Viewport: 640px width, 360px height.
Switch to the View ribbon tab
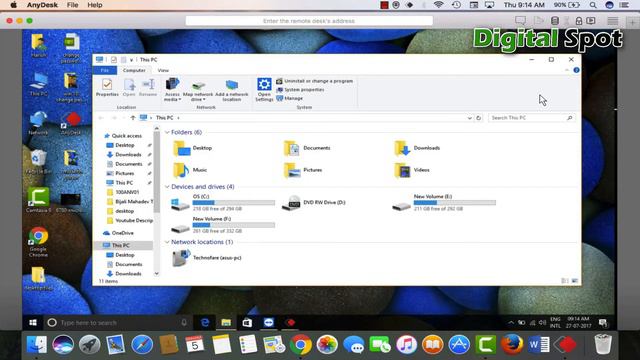tap(163, 70)
